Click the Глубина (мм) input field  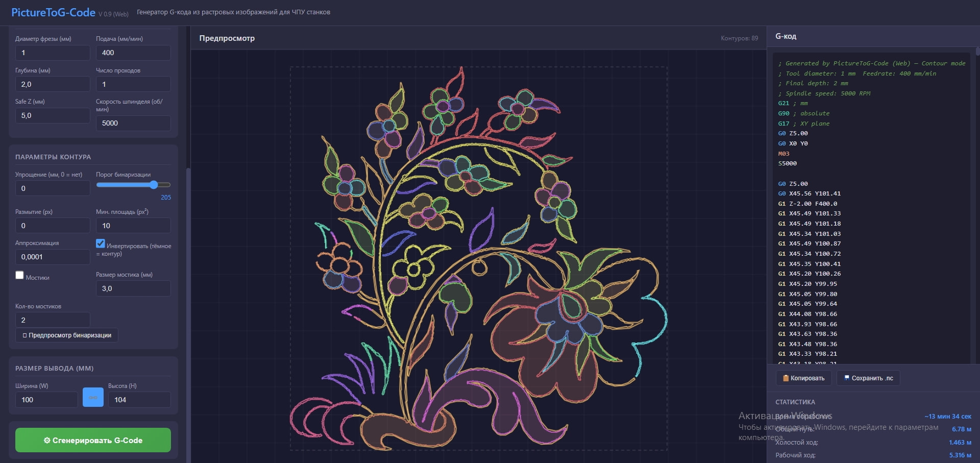click(x=53, y=84)
